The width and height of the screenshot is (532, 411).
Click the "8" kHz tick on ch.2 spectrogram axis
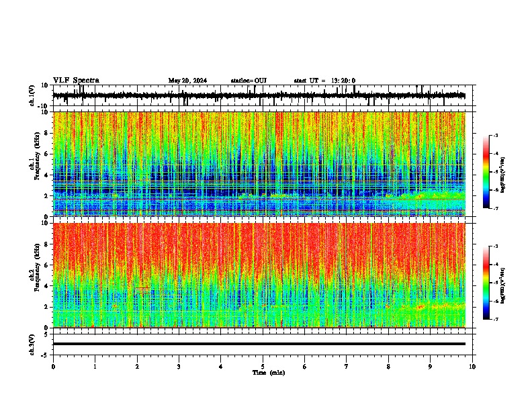coord(46,244)
